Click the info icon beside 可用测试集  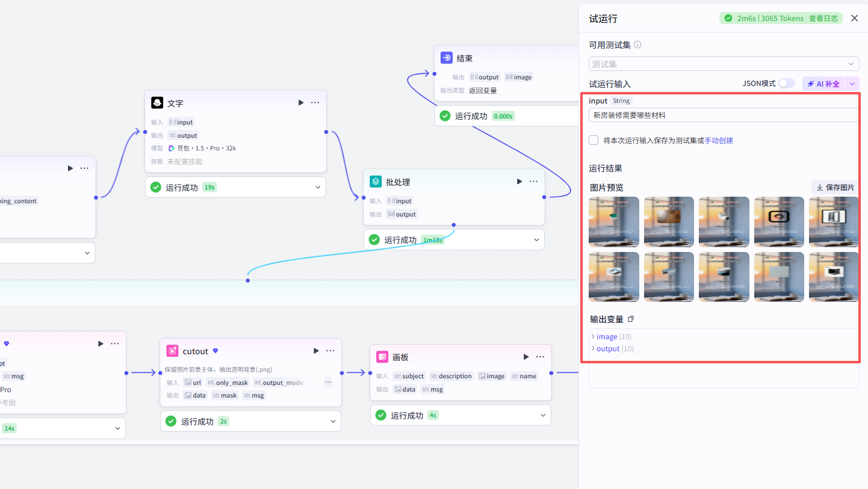[x=637, y=45]
